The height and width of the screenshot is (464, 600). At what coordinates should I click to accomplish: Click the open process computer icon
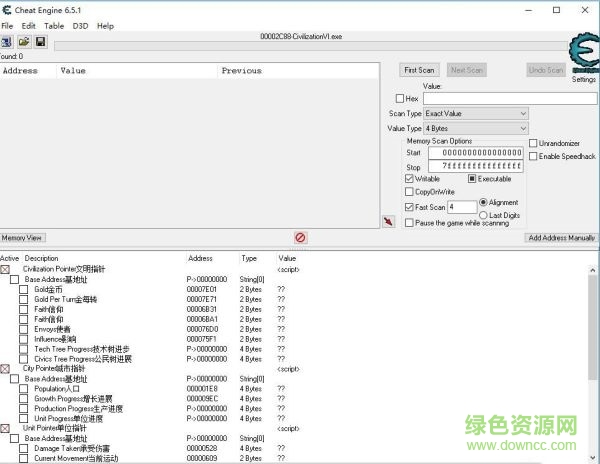[7, 42]
